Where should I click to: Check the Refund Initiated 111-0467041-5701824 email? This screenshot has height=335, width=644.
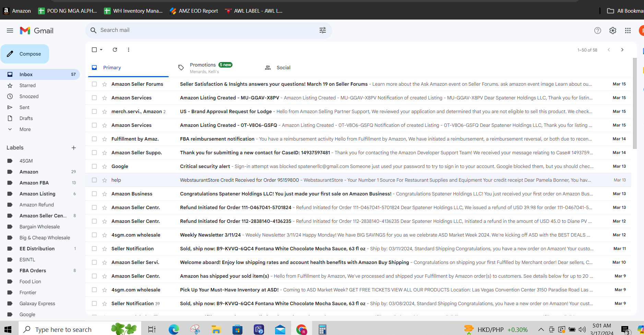click(x=94, y=207)
